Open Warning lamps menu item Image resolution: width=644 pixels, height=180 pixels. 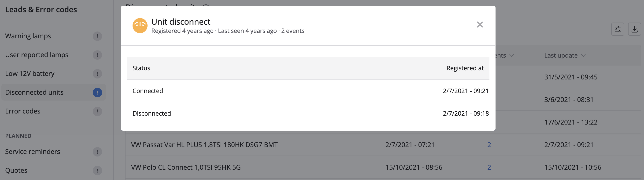[28, 36]
